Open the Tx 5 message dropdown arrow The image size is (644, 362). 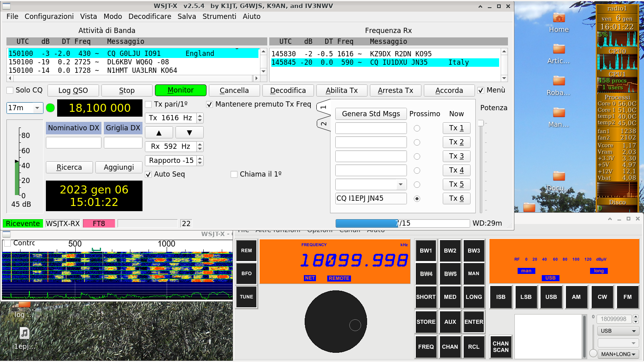[x=400, y=185]
